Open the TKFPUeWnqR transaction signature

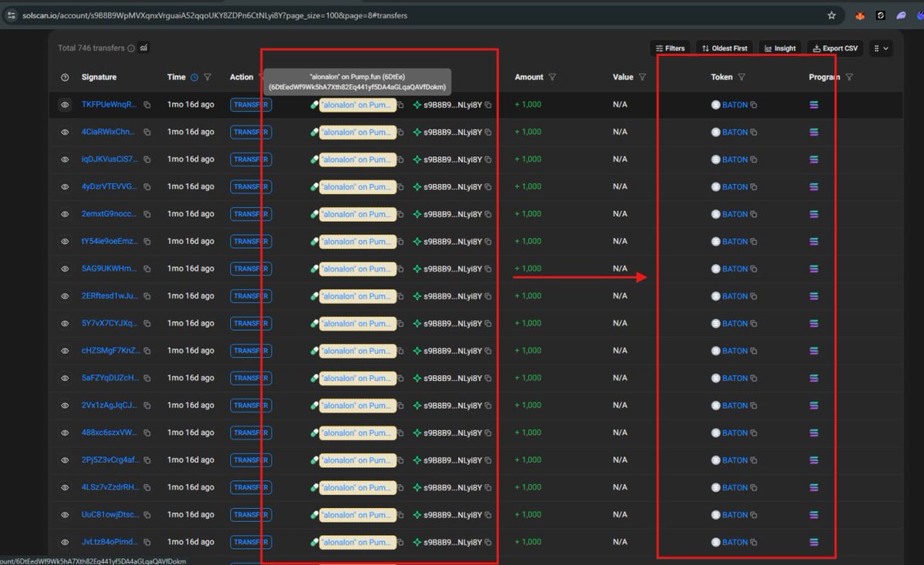[x=109, y=105]
